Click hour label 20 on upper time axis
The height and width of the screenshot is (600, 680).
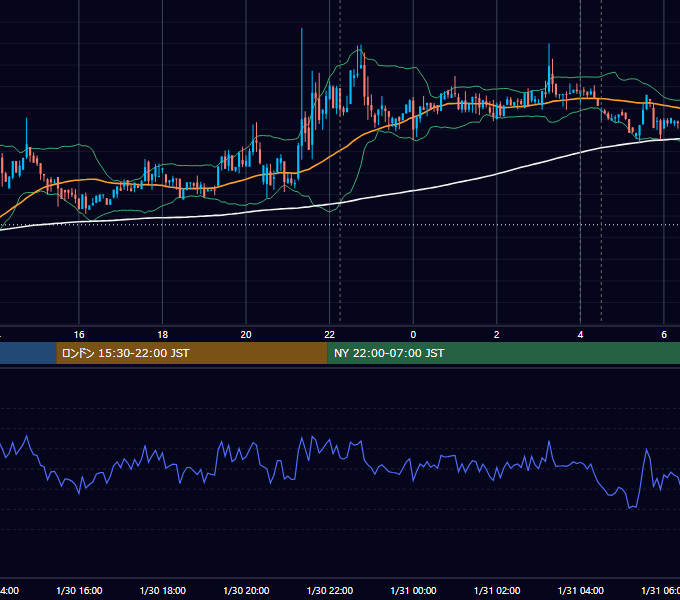(246, 335)
